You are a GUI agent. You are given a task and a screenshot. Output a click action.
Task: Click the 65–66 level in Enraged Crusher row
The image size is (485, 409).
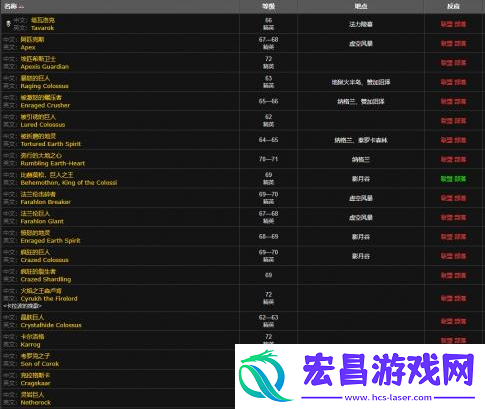[x=268, y=101]
